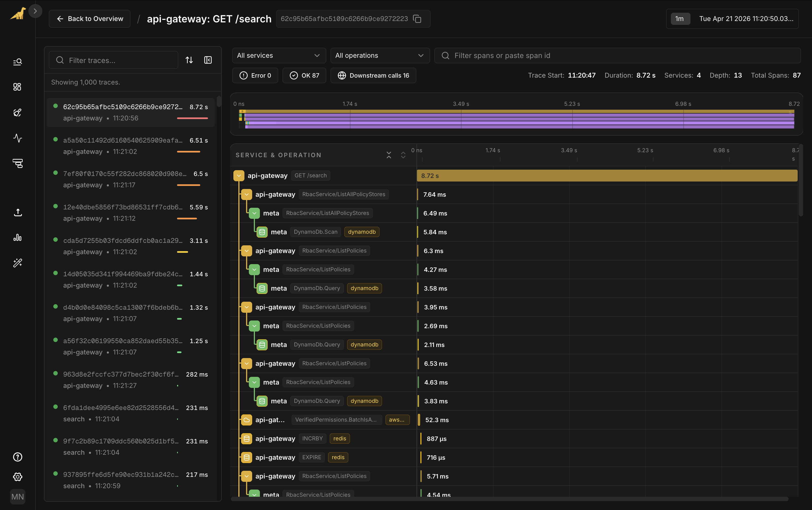
Task: Click the trace list vertical scrollbar
Action: coord(219,101)
